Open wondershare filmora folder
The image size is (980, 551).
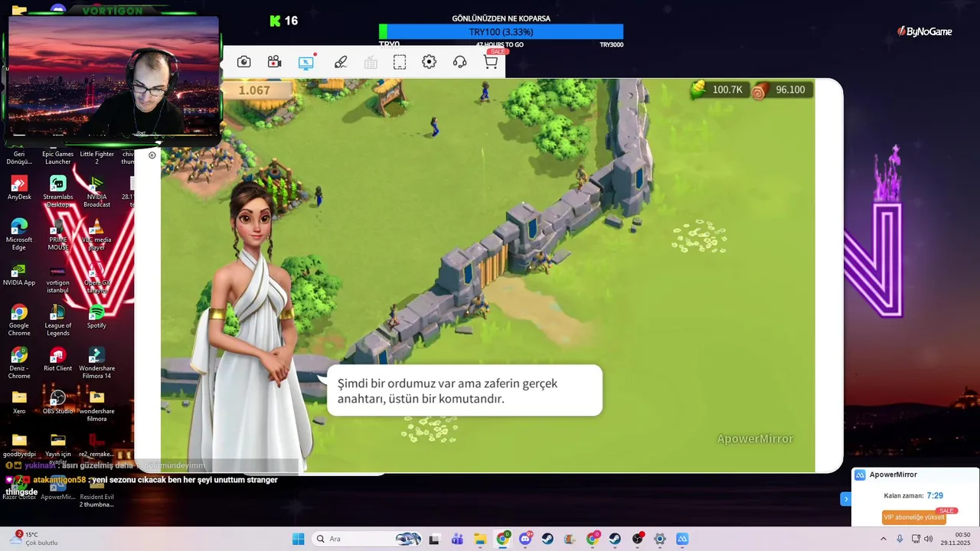(x=96, y=406)
